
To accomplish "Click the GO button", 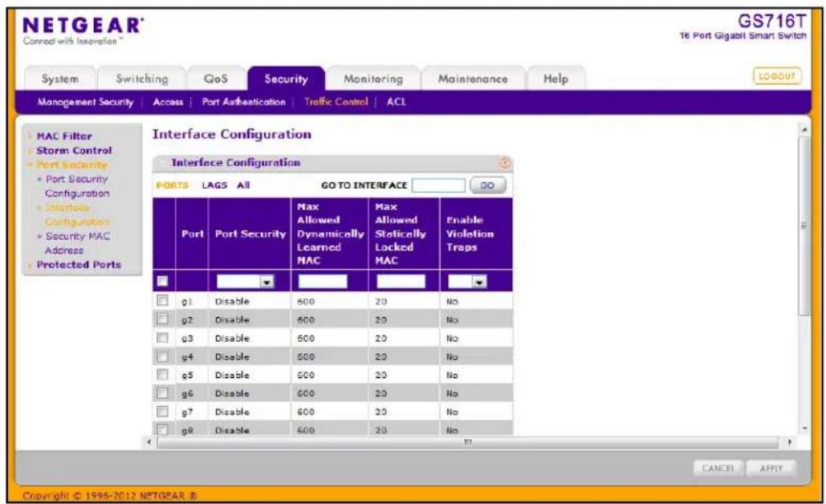I will pos(487,185).
